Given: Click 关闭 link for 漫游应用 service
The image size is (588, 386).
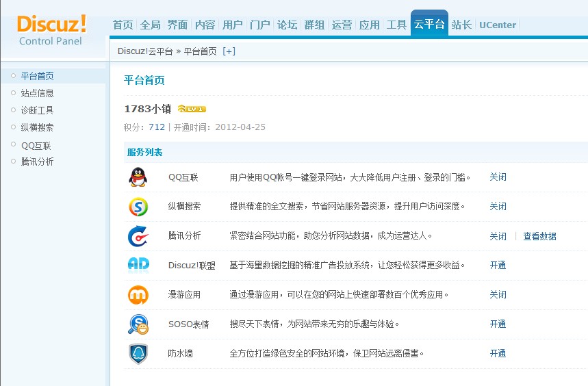Looking at the screenshot, I should click(x=498, y=294).
